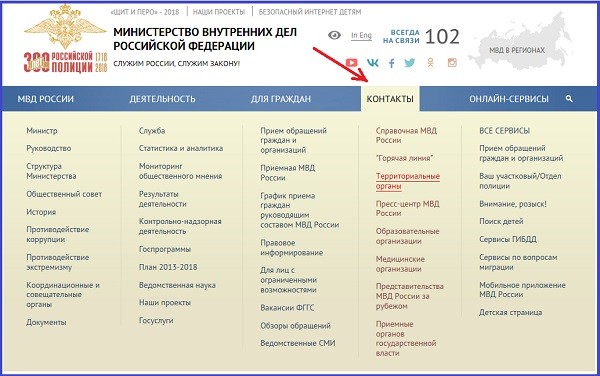Open the Деятельность menu tab
Viewport: 600px width, 376px height.
(162, 99)
